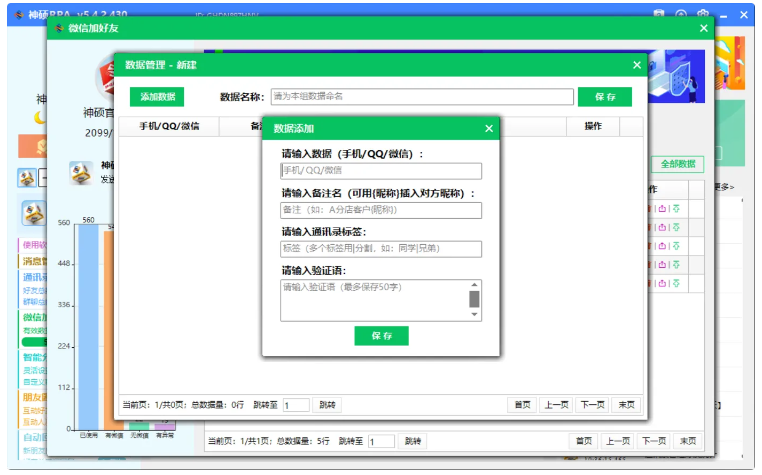Image resolution: width=762 pixels, height=475 pixels.
Task: Click the circled plus icon in 神硕RPA title bar
Action: (x=681, y=14)
